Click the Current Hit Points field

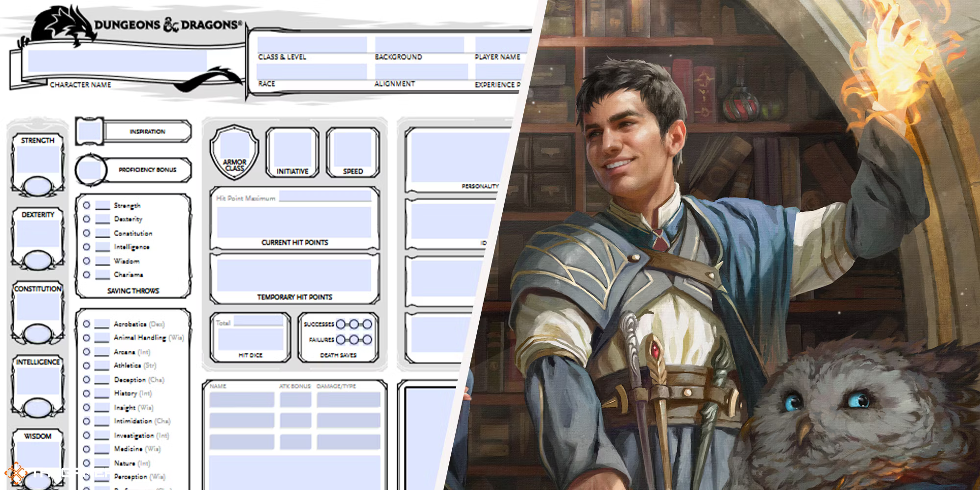[x=294, y=222]
